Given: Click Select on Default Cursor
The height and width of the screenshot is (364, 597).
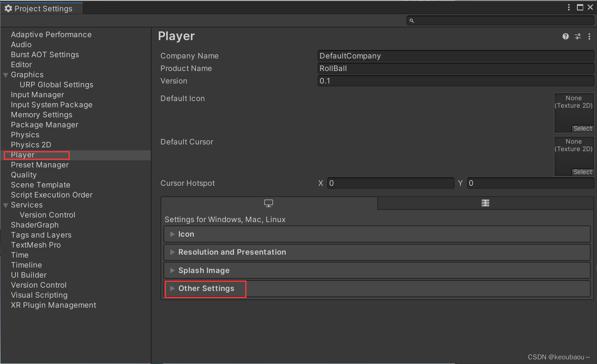Looking at the screenshot, I should pos(582,172).
